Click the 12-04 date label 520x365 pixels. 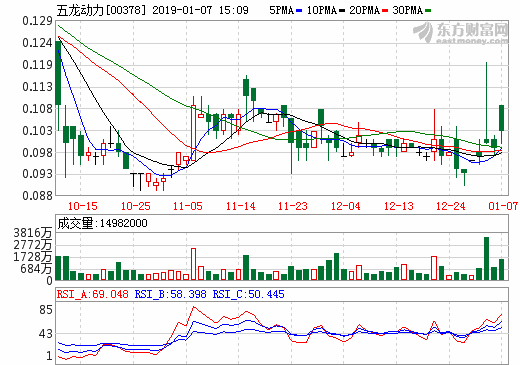coord(345,206)
